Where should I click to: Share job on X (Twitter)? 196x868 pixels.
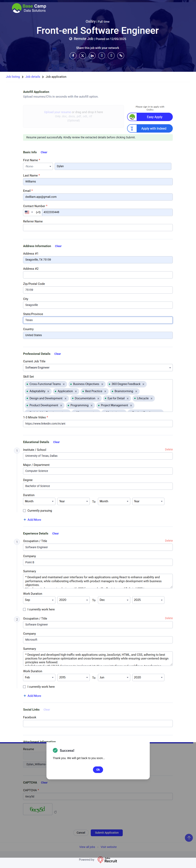pyautogui.click(x=82, y=56)
